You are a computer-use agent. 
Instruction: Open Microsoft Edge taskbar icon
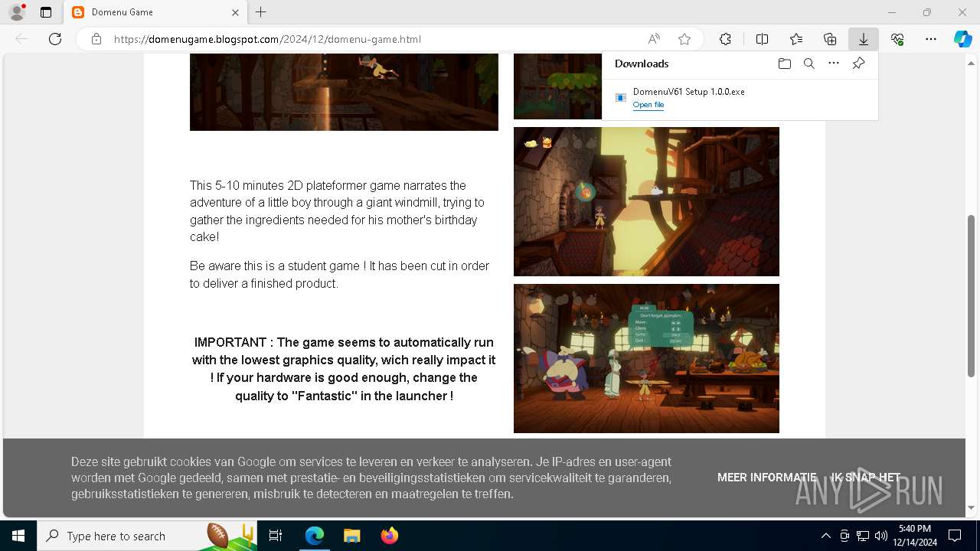pyautogui.click(x=315, y=536)
